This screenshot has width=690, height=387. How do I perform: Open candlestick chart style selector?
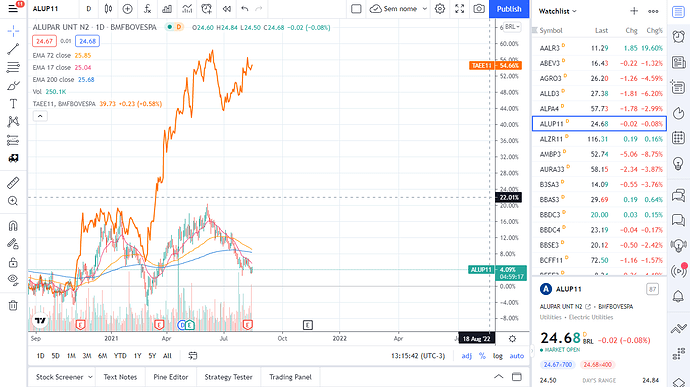(x=108, y=9)
